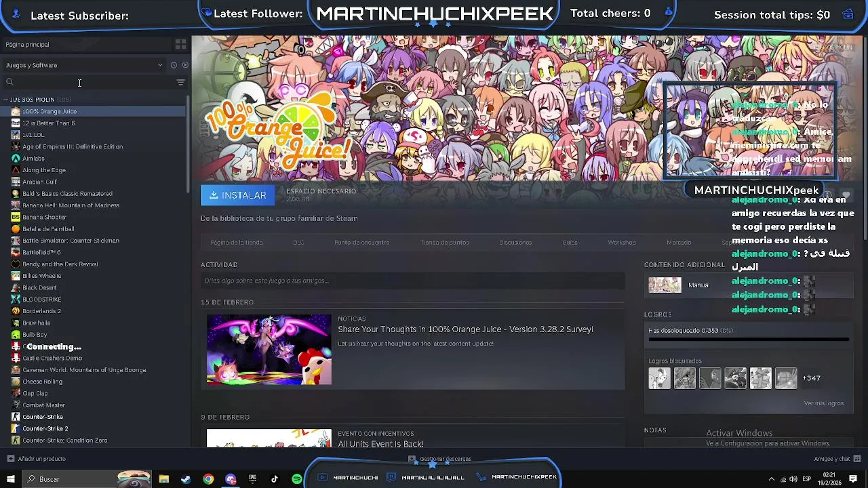Image resolution: width=868 pixels, height=488 pixels.
Task: Click the Banana Shooter game icon
Action: [x=16, y=217]
